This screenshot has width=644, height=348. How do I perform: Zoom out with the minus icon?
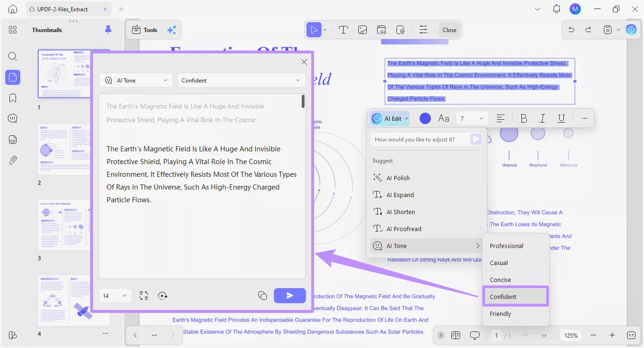(593, 335)
